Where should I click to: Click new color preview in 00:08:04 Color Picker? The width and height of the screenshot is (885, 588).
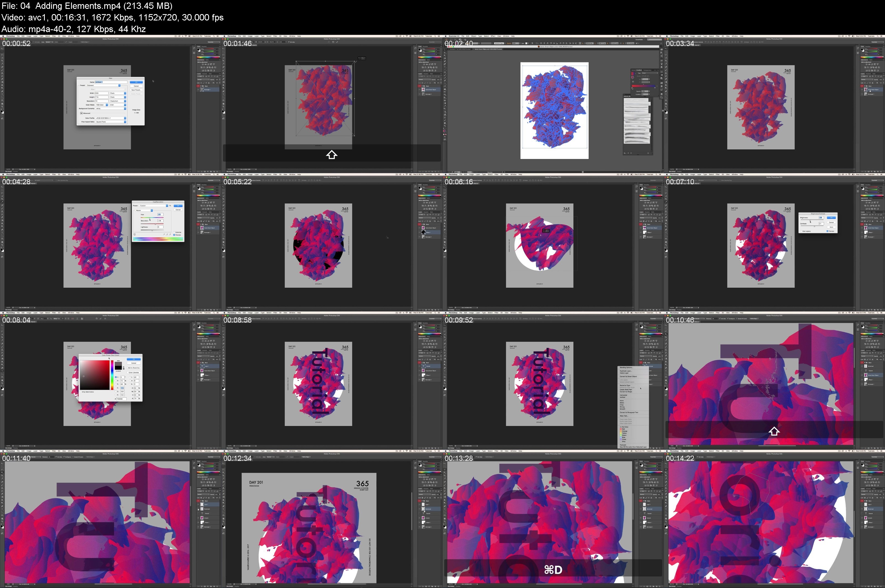pyautogui.click(x=118, y=364)
